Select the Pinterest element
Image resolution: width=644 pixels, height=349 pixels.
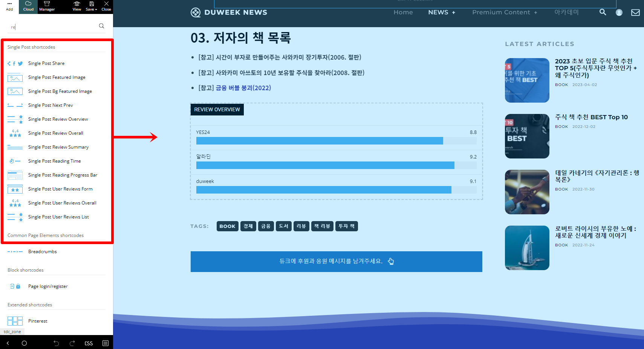pos(57,321)
